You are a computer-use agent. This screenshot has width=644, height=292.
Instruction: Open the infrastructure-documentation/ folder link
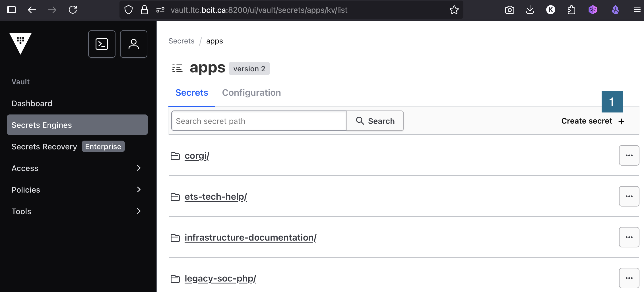point(250,237)
